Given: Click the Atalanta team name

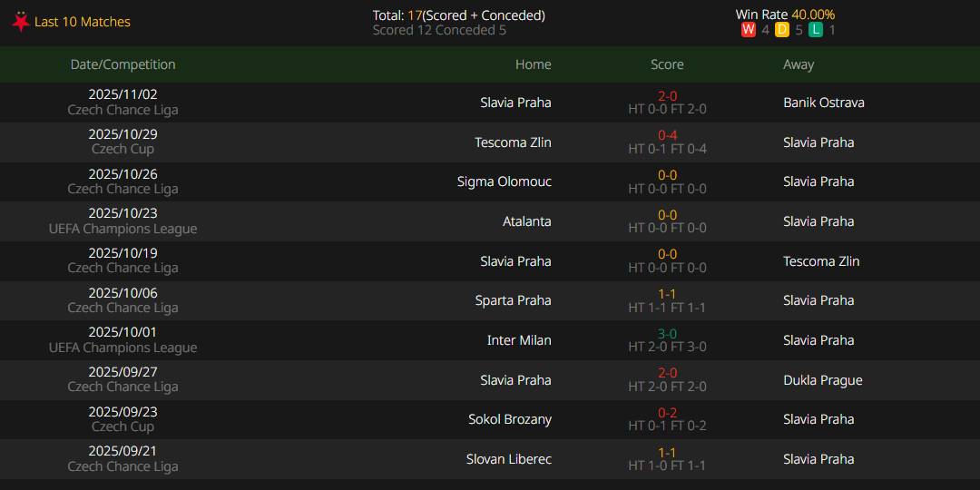Looking at the screenshot, I should pyautogui.click(x=526, y=221).
